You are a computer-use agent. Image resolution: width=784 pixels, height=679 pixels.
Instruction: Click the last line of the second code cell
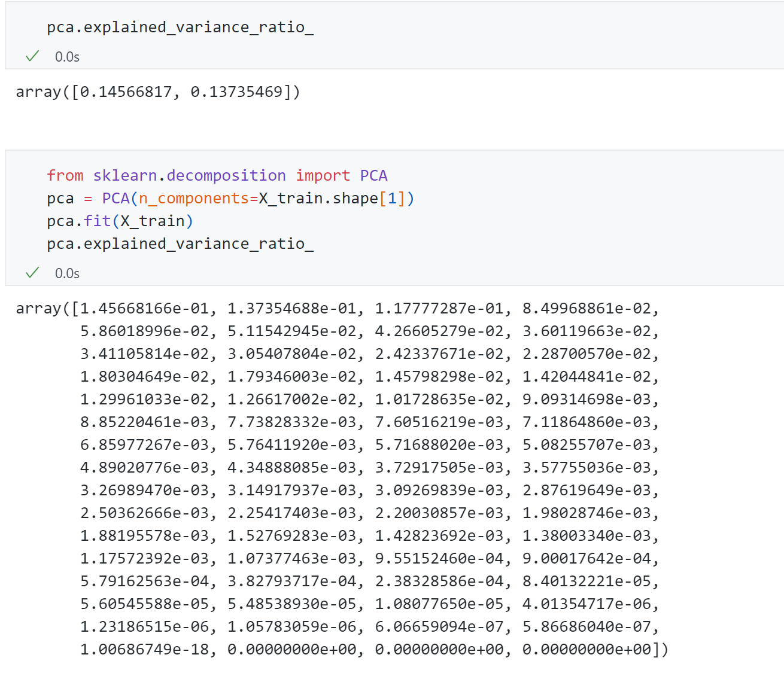[x=180, y=244]
